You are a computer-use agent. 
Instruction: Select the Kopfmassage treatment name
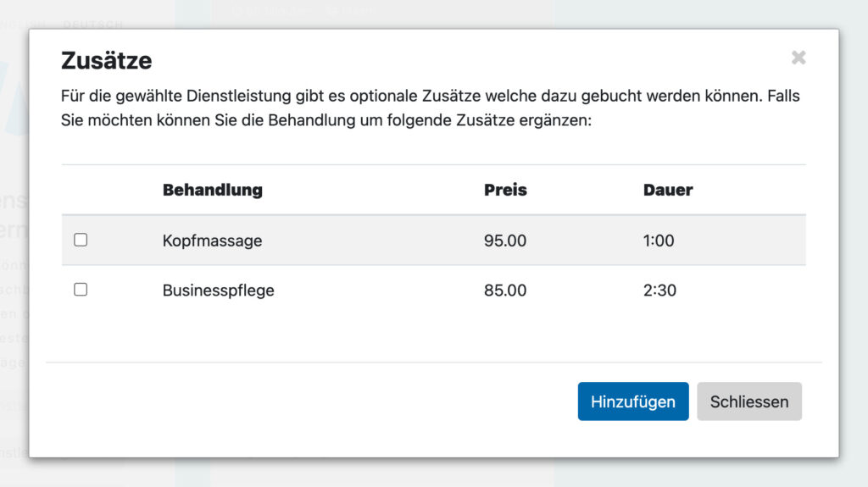[212, 241]
